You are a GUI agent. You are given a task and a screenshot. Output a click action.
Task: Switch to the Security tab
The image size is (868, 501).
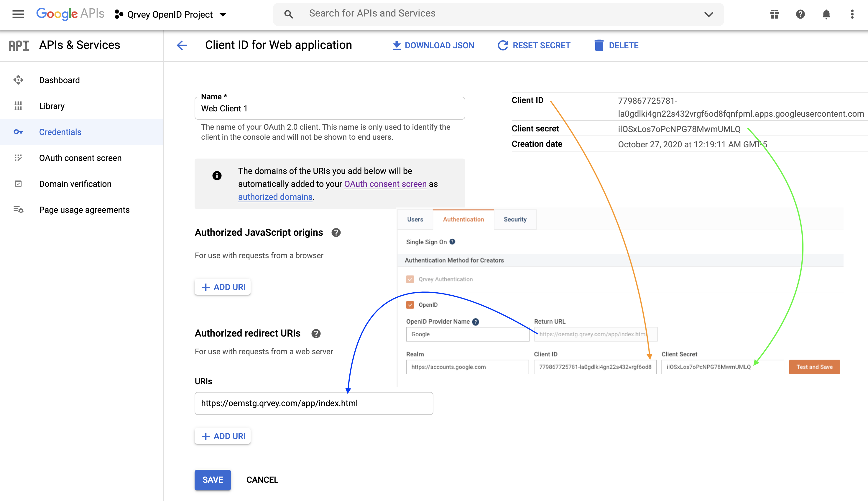[x=515, y=219]
